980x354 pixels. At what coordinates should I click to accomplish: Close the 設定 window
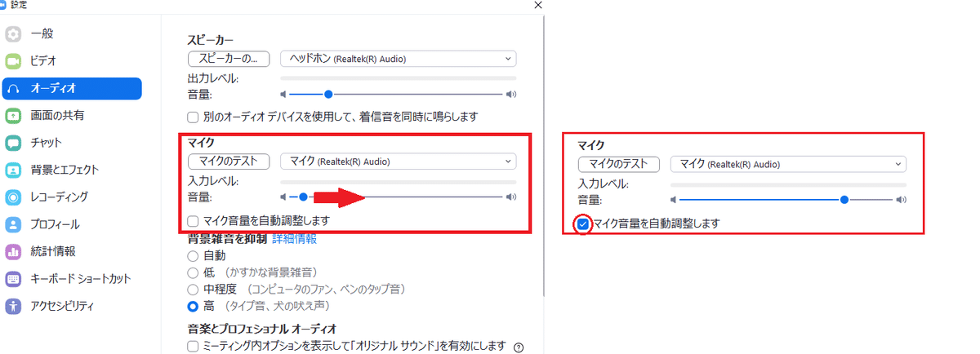pos(537,5)
